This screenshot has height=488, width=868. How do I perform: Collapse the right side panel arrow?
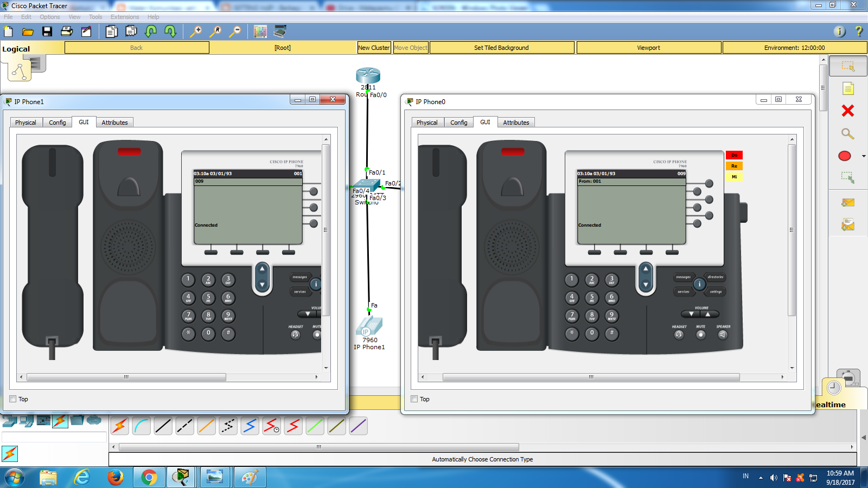864,438
